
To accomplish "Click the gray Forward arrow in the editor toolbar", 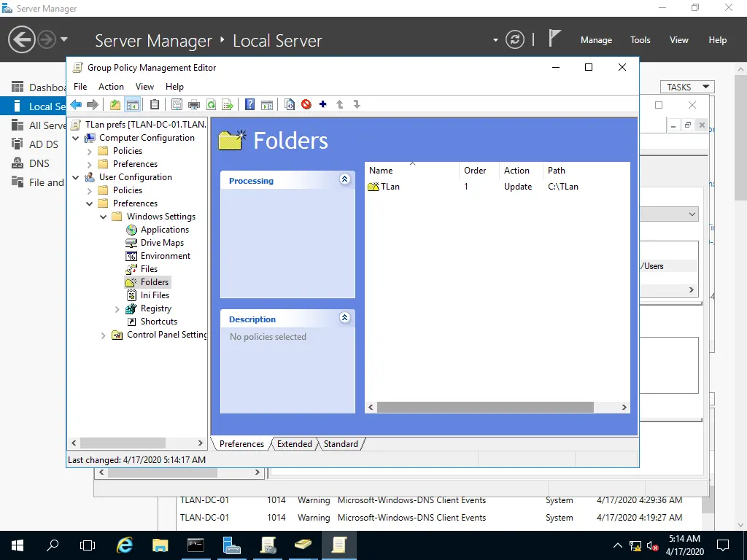I will (x=93, y=104).
